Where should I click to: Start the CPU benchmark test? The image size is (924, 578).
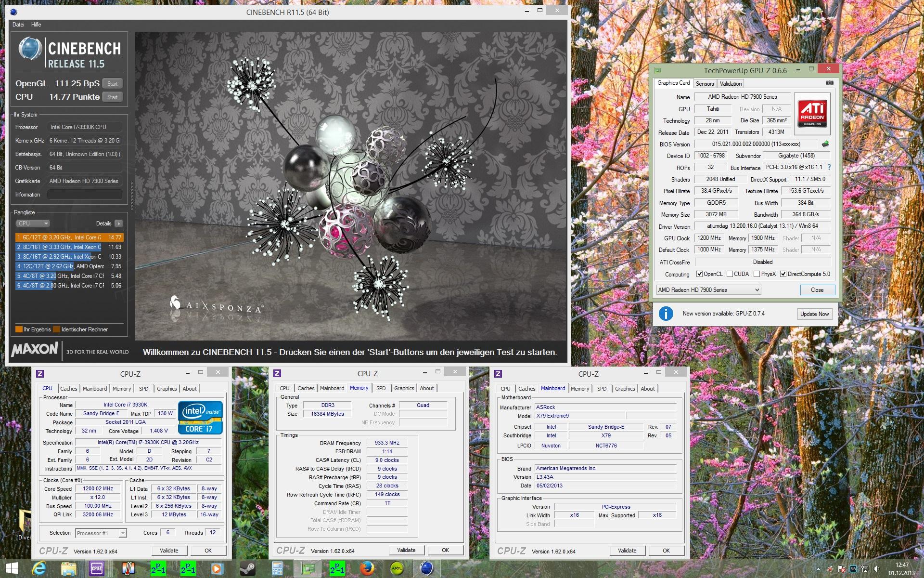pyautogui.click(x=113, y=97)
